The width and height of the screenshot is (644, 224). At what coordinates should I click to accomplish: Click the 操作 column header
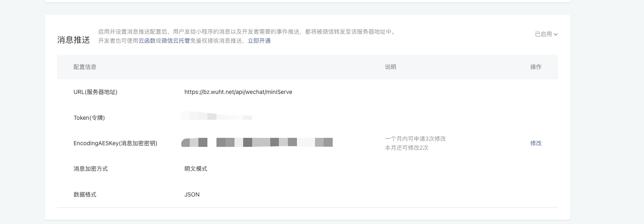pyautogui.click(x=536, y=67)
